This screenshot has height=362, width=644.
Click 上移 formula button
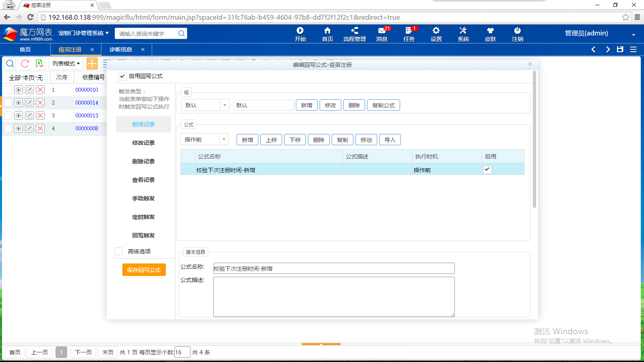point(271,140)
